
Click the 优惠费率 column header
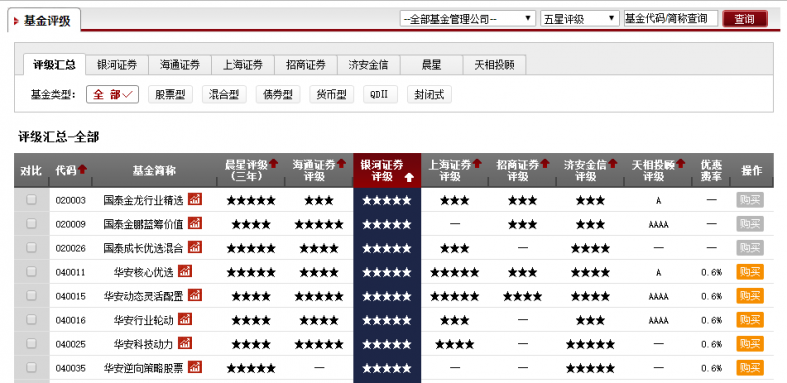click(x=711, y=170)
